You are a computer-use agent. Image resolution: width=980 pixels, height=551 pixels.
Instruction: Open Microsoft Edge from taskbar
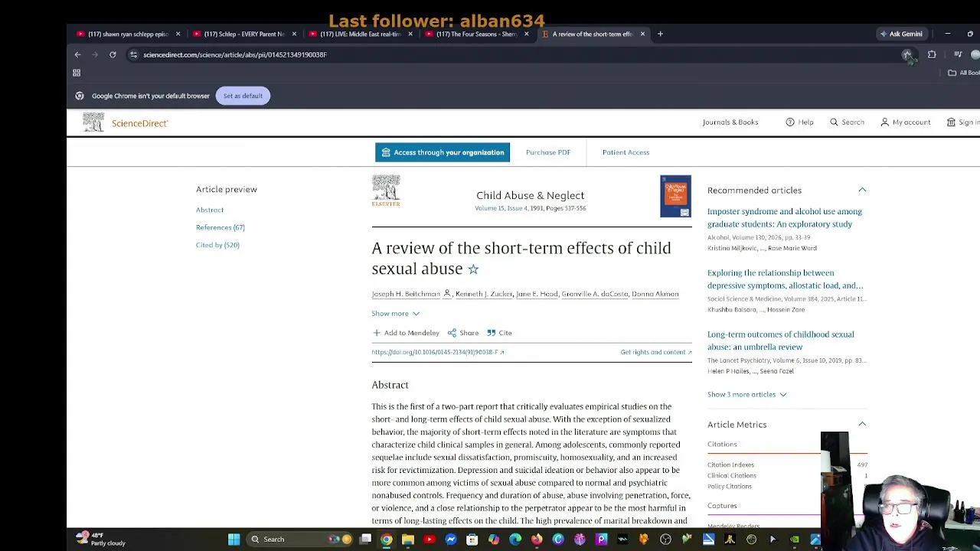tap(515, 540)
